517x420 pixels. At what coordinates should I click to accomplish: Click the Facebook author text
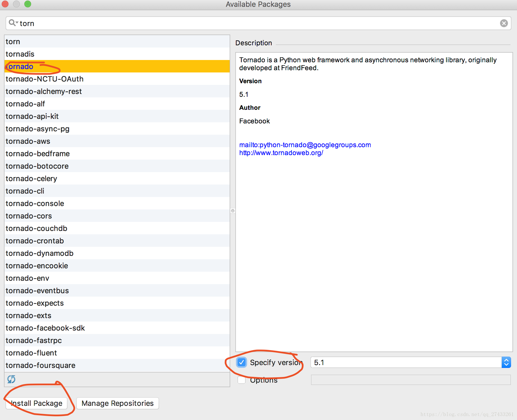click(255, 121)
